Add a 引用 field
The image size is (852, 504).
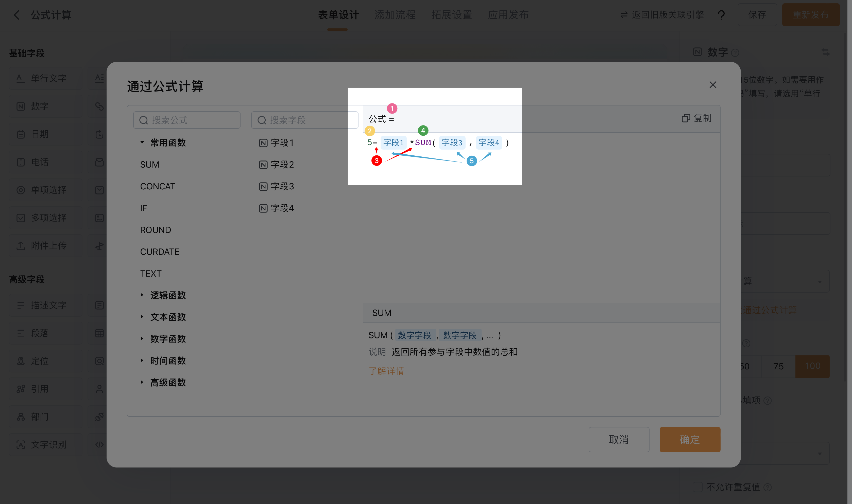(45, 389)
